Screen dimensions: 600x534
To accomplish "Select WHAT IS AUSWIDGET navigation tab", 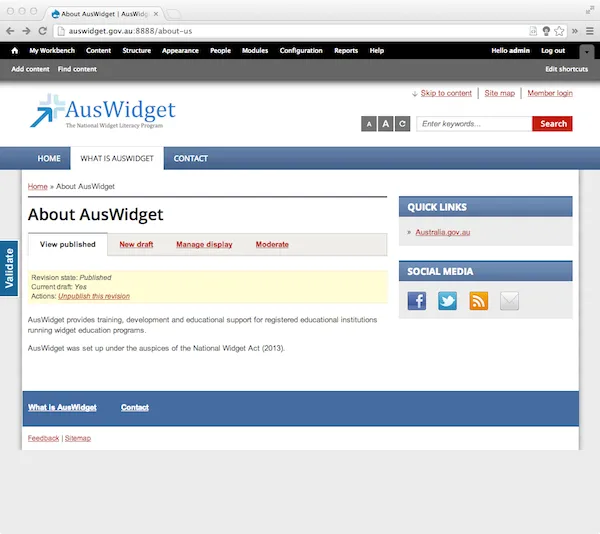I will pyautogui.click(x=117, y=158).
